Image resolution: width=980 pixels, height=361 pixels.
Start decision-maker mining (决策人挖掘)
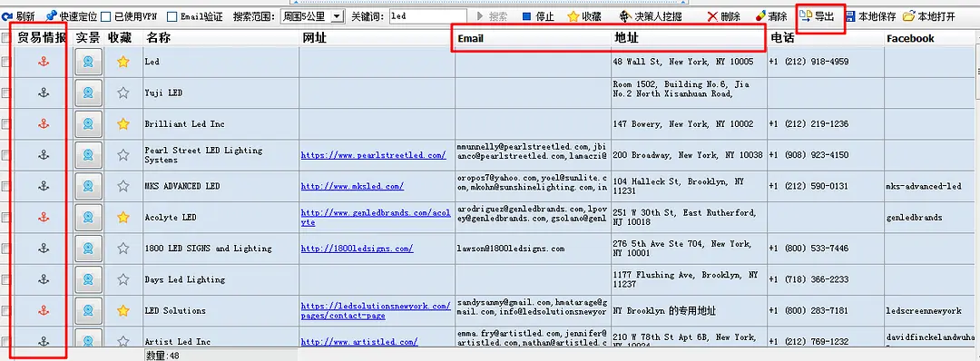click(x=650, y=17)
